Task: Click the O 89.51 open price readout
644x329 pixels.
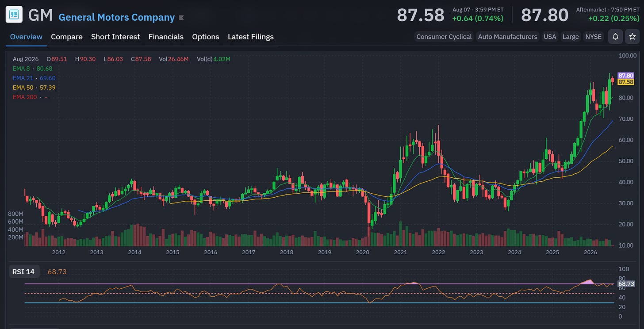Action: click(57, 59)
